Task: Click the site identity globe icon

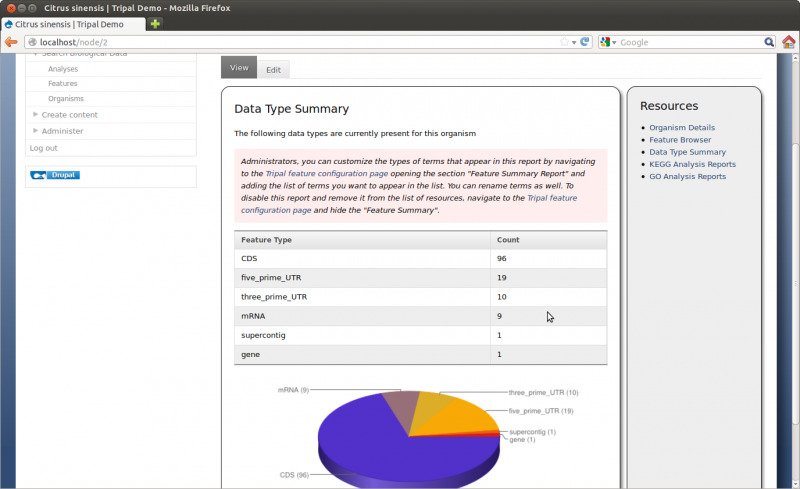Action: (x=32, y=42)
